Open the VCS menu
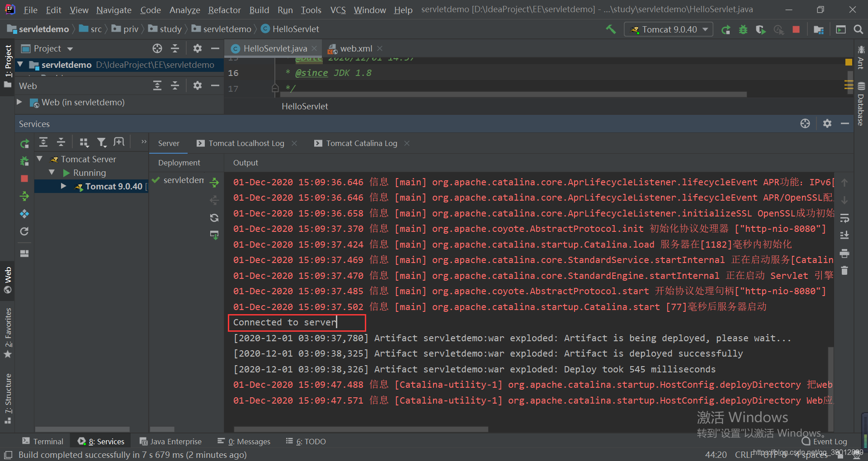The height and width of the screenshot is (461, 868). (x=338, y=10)
